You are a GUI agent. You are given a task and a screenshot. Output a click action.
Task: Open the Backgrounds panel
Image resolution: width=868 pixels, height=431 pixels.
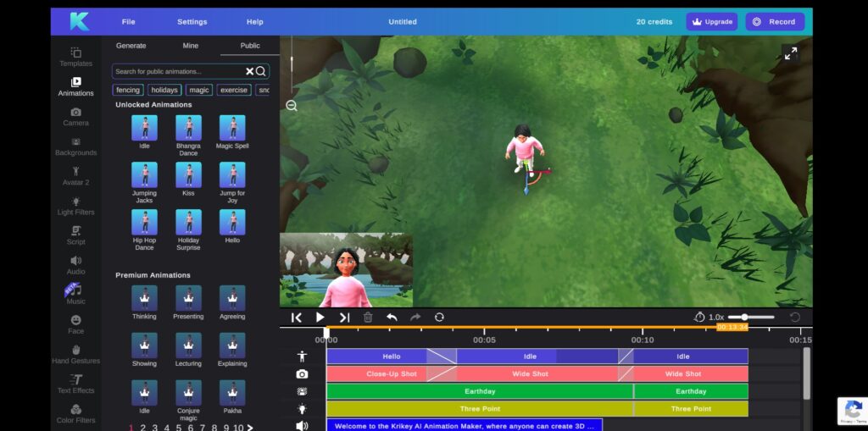click(x=75, y=146)
